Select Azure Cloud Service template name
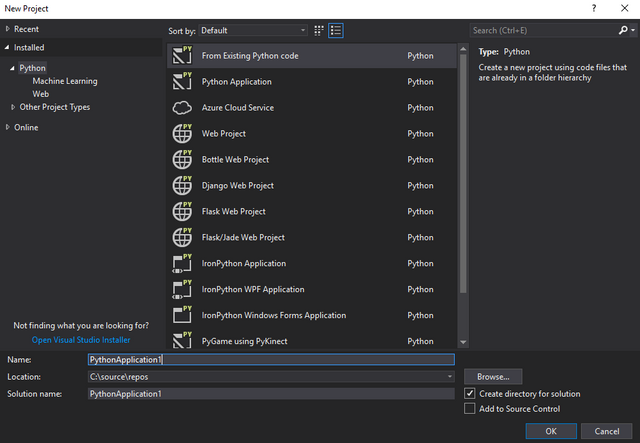640x443 pixels. (x=238, y=108)
